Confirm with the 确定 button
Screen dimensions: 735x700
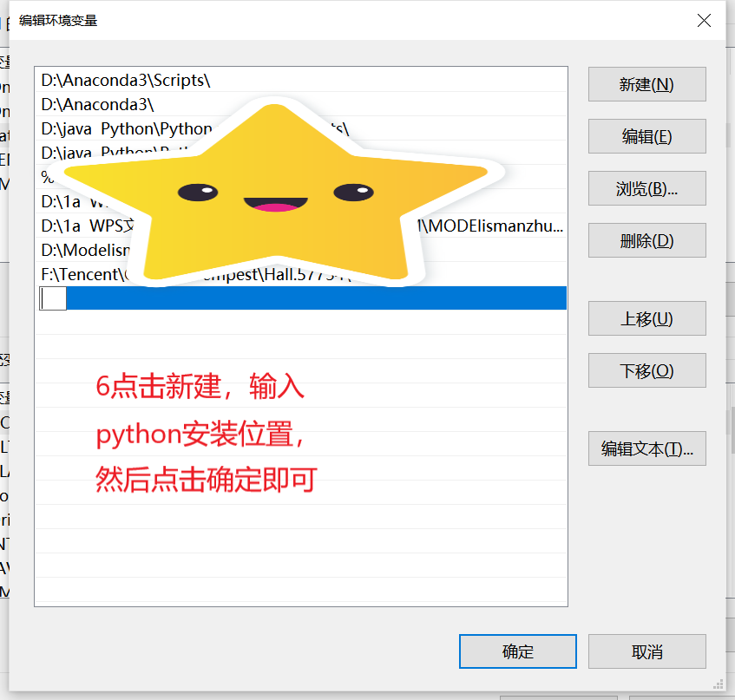[x=517, y=651]
